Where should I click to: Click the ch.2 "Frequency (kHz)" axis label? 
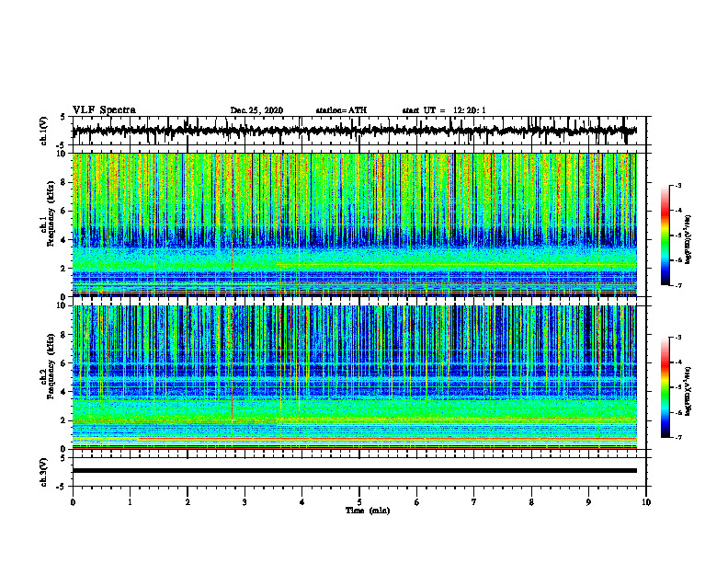(x=51, y=367)
